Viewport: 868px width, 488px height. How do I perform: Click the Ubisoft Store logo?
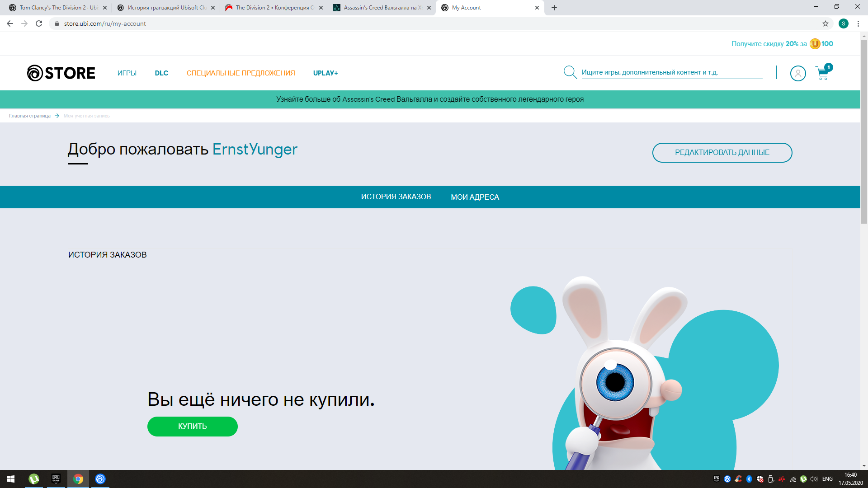[61, 73]
